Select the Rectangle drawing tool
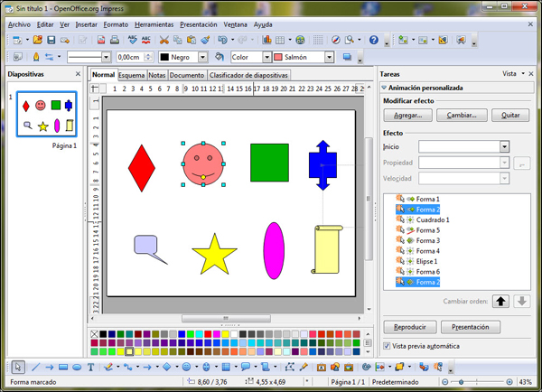Image resolution: width=542 pixels, height=392 pixels. click(63, 367)
